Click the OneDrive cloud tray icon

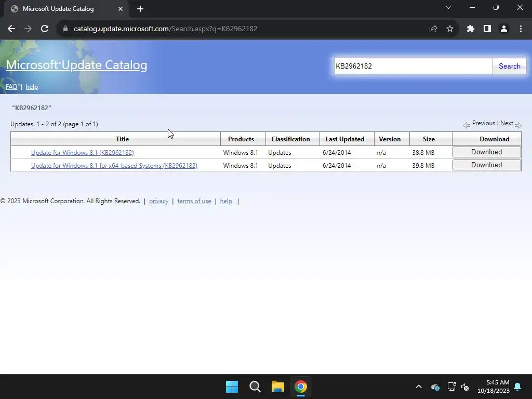tap(435, 387)
